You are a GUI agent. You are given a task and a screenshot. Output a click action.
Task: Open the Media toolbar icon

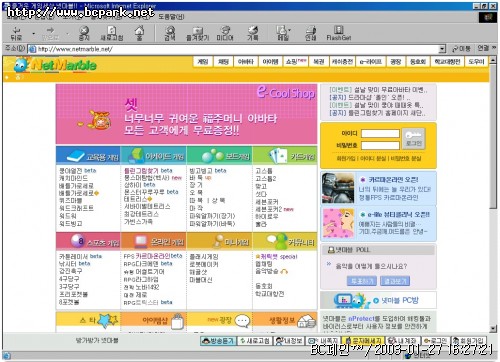pos(225,33)
